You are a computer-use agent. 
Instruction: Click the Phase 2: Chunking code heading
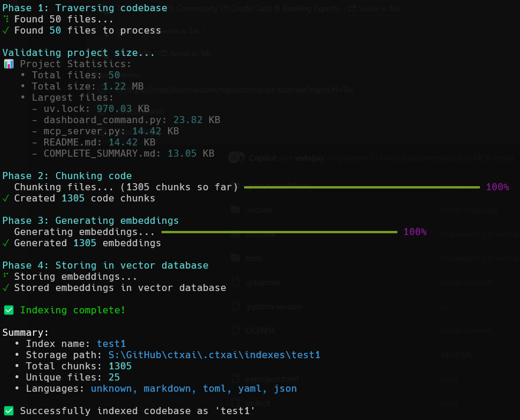(67, 176)
